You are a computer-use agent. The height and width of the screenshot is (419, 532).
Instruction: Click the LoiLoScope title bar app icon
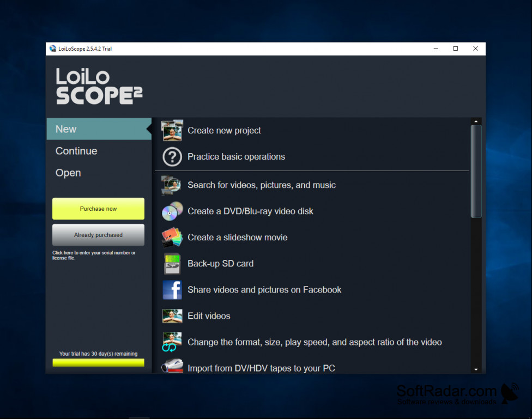point(52,48)
